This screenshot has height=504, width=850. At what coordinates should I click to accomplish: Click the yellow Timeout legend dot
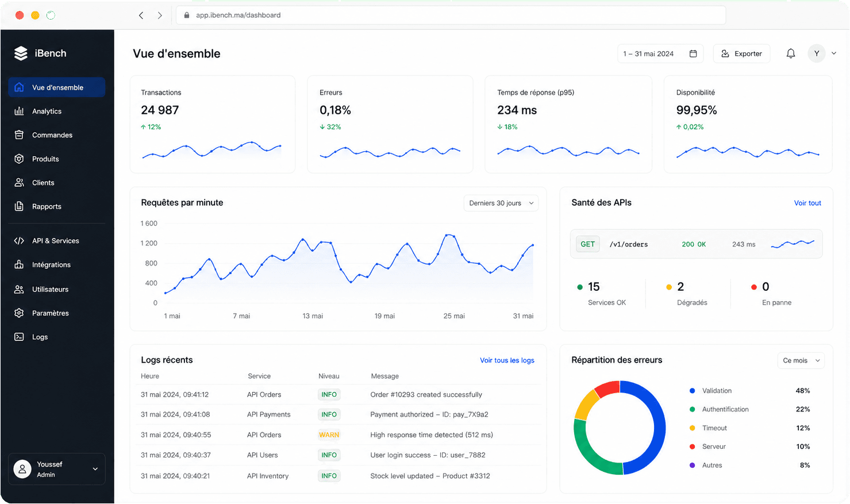tap(693, 428)
